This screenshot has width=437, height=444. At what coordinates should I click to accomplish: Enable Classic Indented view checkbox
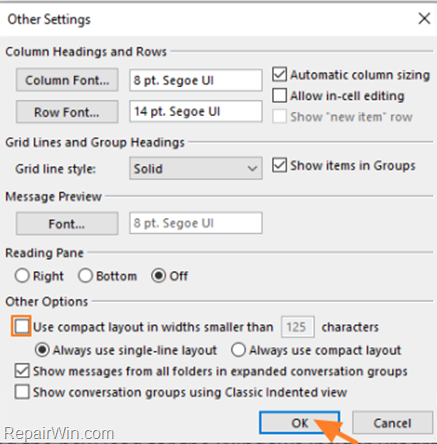(x=22, y=392)
